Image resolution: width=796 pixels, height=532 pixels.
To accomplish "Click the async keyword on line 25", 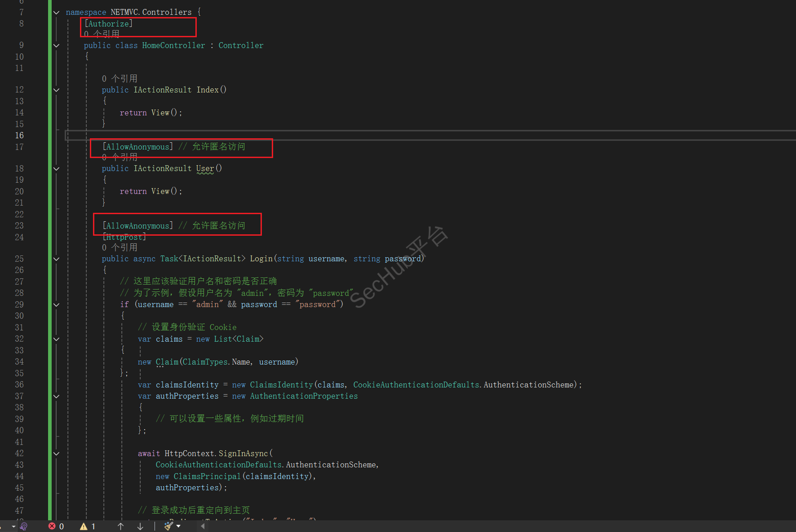I will coord(144,259).
